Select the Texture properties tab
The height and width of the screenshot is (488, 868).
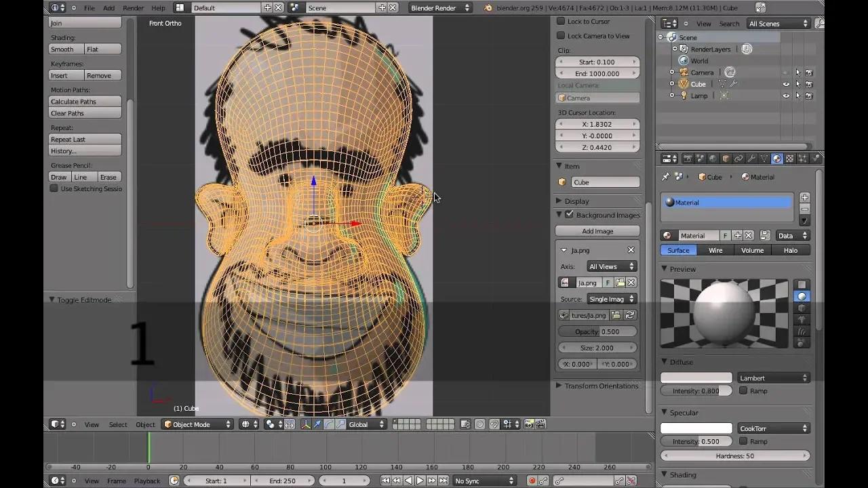[789, 158]
